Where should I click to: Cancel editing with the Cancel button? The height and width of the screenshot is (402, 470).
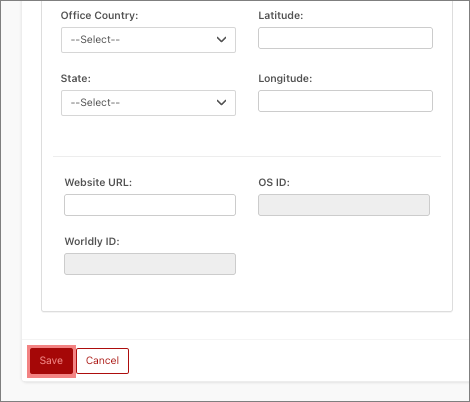[x=103, y=361]
